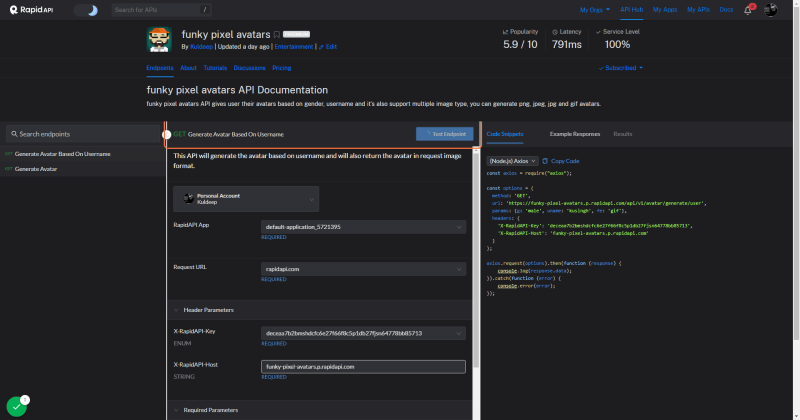This screenshot has width=800, height=420.
Task: Open the My Orgs dropdown
Action: 594,10
